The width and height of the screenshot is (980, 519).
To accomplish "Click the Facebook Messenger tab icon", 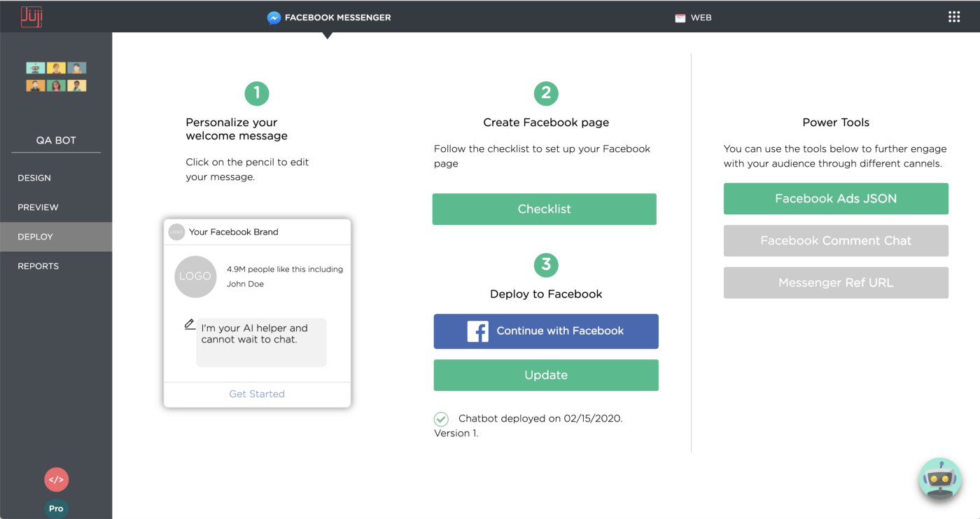I will [x=274, y=18].
